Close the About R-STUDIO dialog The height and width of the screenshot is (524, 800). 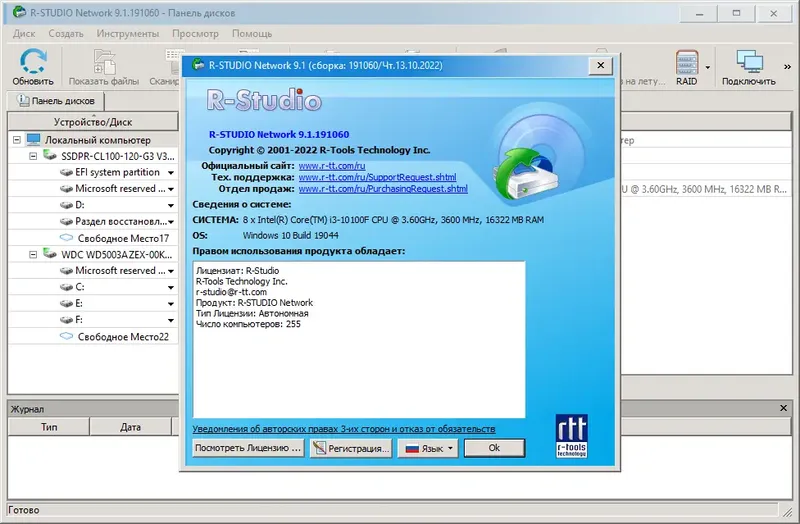point(601,65)
